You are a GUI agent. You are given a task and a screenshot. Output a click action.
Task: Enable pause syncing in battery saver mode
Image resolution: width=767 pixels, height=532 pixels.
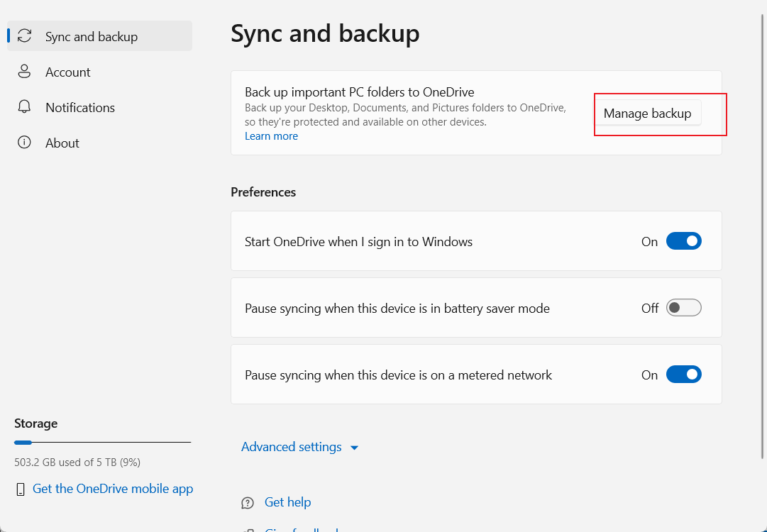(683, 308)
